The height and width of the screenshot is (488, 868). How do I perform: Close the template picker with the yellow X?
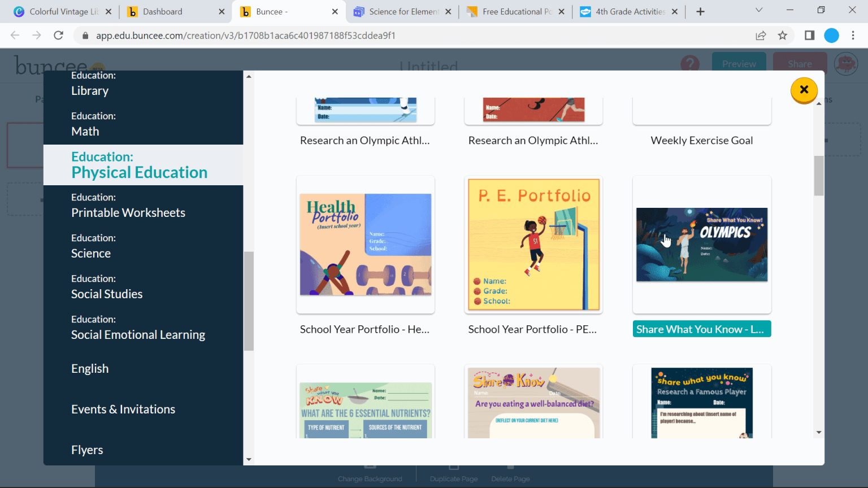[x=804, y=90]
